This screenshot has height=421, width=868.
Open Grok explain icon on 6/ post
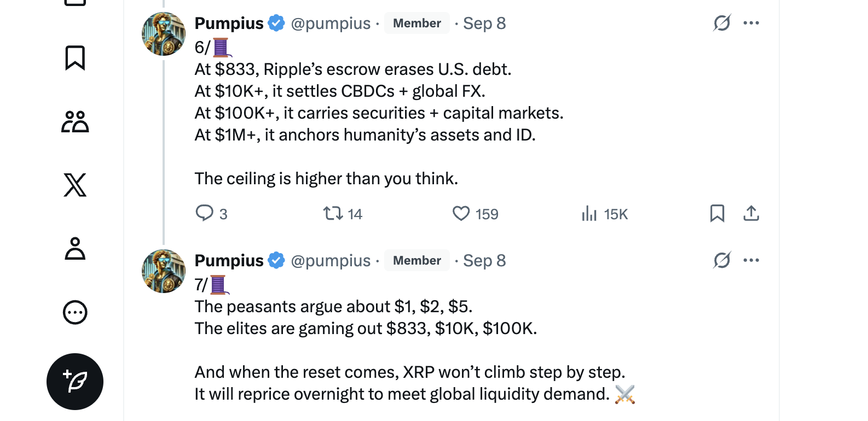pos(722,23)
